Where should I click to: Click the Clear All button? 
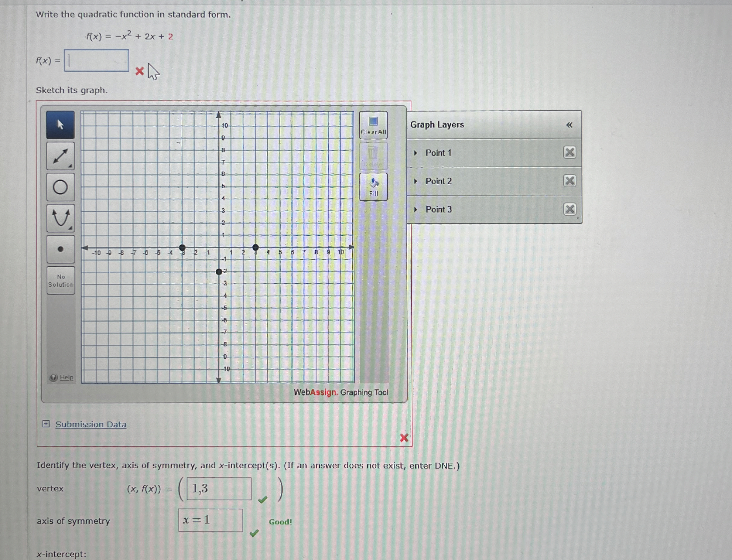click(373, 125)
